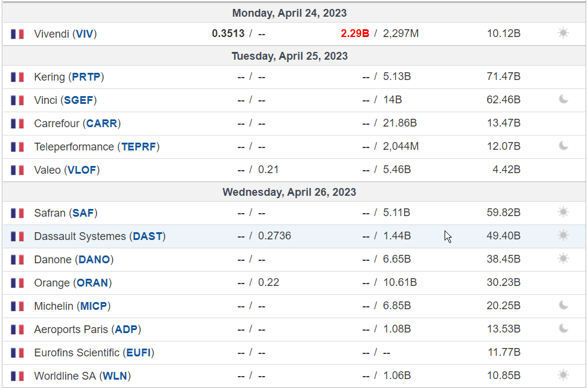The image size is (588, 388).
Task: Select Dassault Systemes EPS forecast 0.2736
Action: click(x=274, y=236)
